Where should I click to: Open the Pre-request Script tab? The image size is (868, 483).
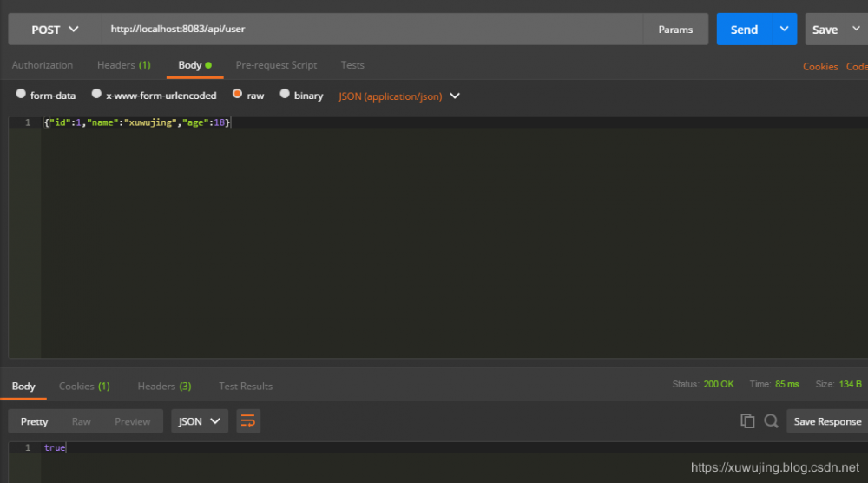276,65
